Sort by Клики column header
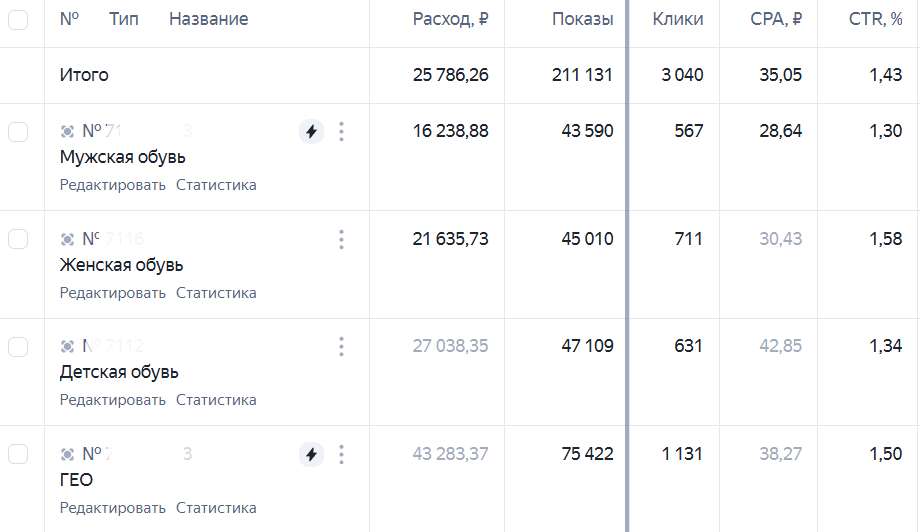This screenshot has width=920, height=532. (678, 19)
